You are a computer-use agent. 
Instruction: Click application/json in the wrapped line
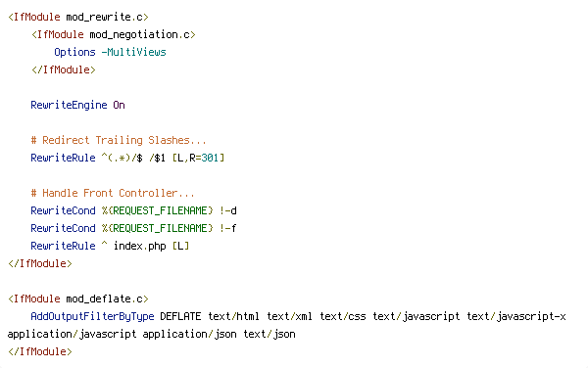189,335
